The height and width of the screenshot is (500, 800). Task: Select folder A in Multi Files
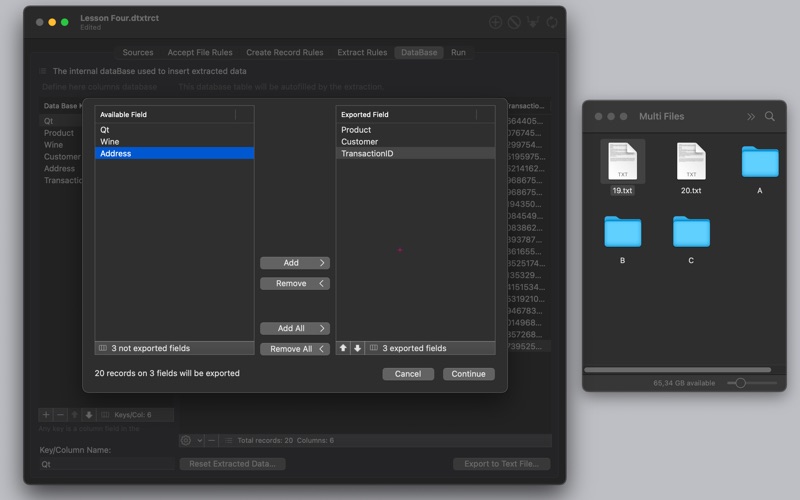[x=760, y=162]
